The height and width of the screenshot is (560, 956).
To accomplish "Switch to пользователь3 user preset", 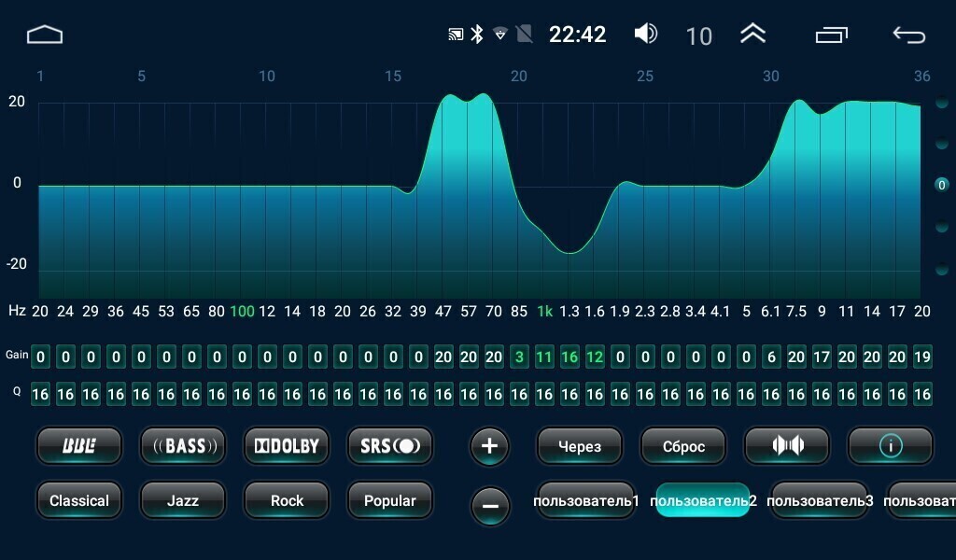I will coord(820,501).
